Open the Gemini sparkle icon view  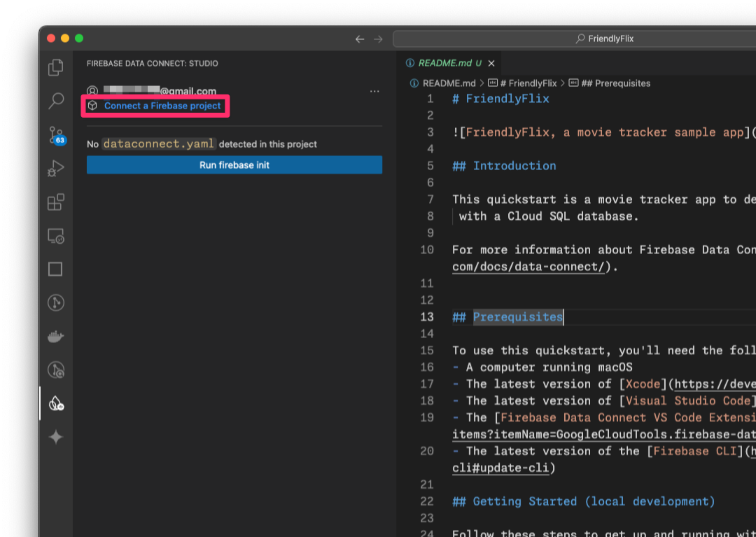point(56,438)
